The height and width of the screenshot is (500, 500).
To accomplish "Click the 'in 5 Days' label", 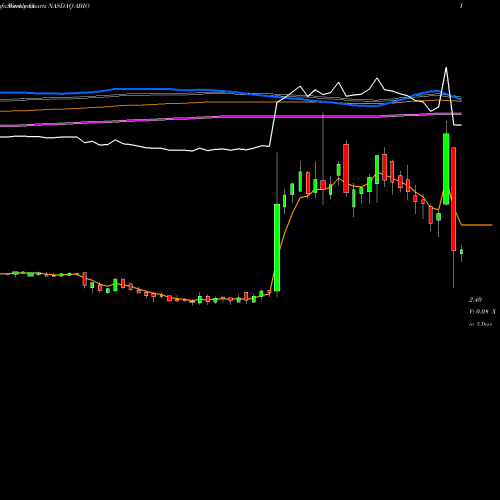I will point(480,324).
